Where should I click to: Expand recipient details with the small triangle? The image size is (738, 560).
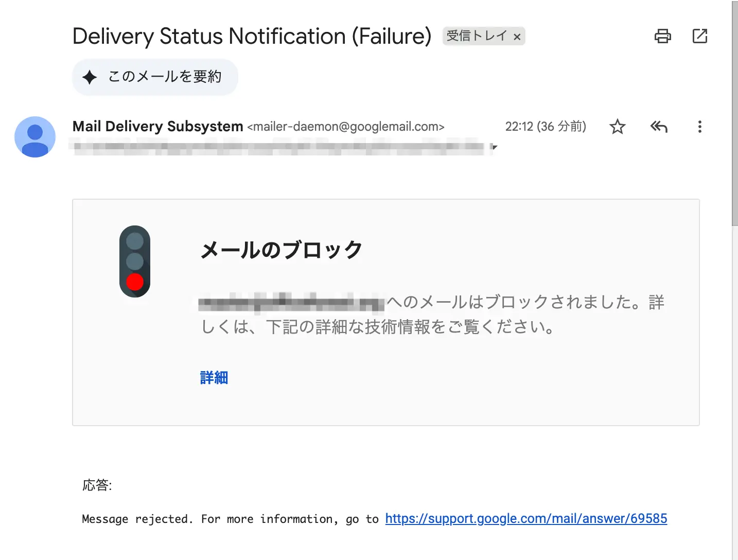point(494,147)
